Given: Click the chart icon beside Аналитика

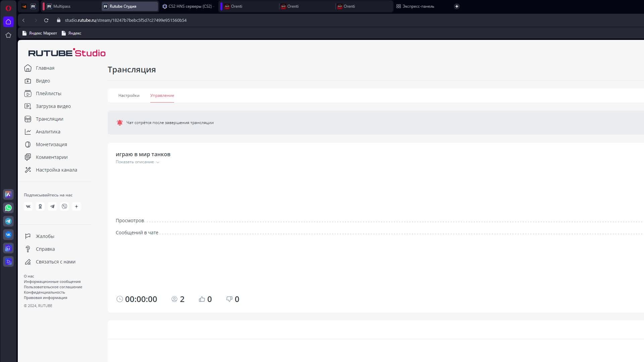Looking at the screenshot, I should pyautogui.click(x=28, y=132).
